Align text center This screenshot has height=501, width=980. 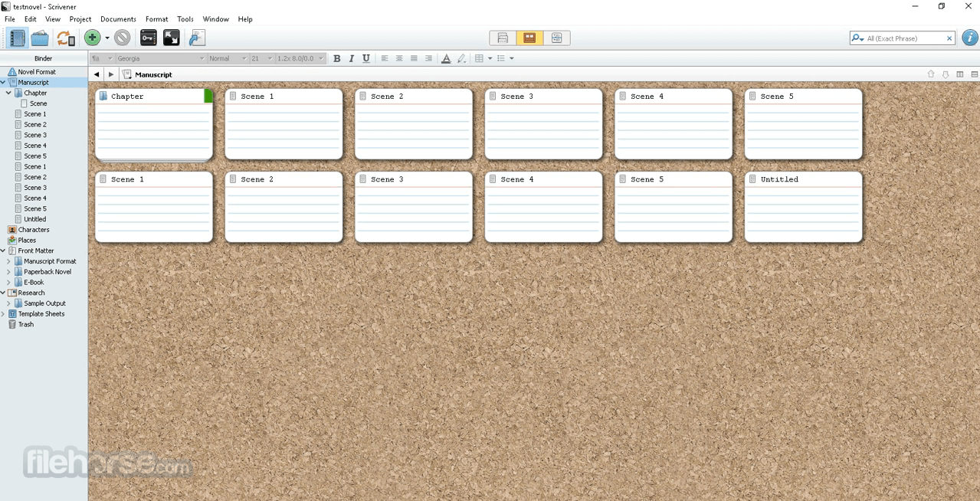pos(399,58)
